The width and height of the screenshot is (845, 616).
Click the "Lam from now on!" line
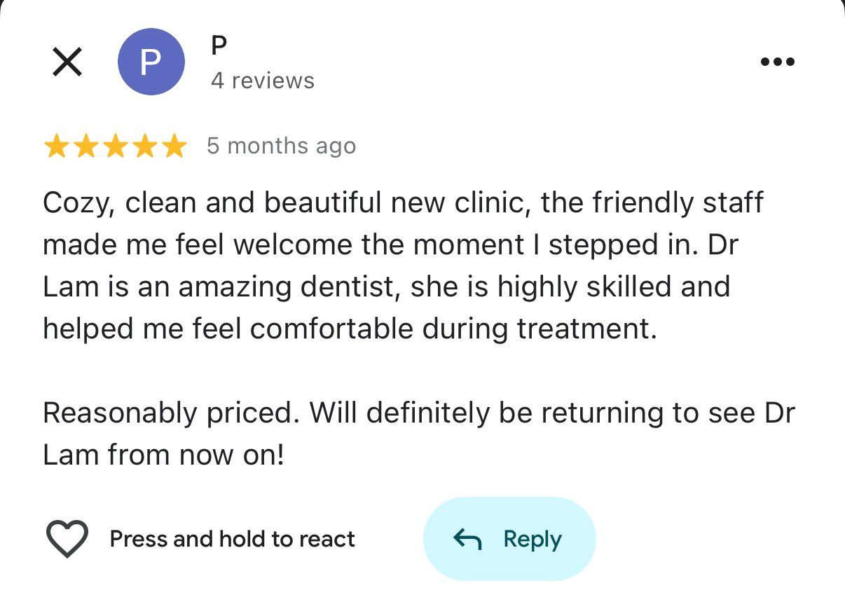(163, 455)
